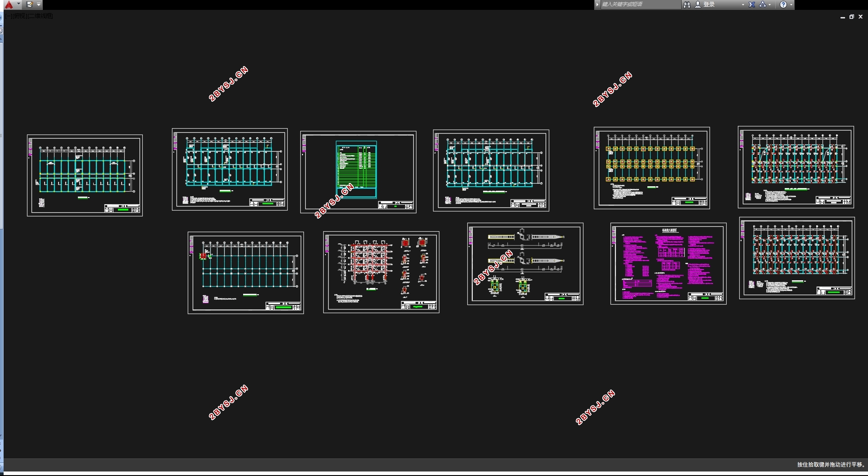Screen dimensions: 868x476
Task: Close the drawing window
Action: pyautogui.click(x=860, y=17)
